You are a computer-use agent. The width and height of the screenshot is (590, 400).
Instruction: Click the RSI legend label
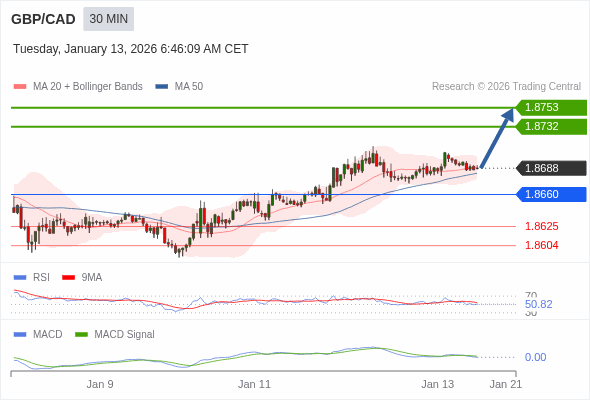[x=41, y=278]
